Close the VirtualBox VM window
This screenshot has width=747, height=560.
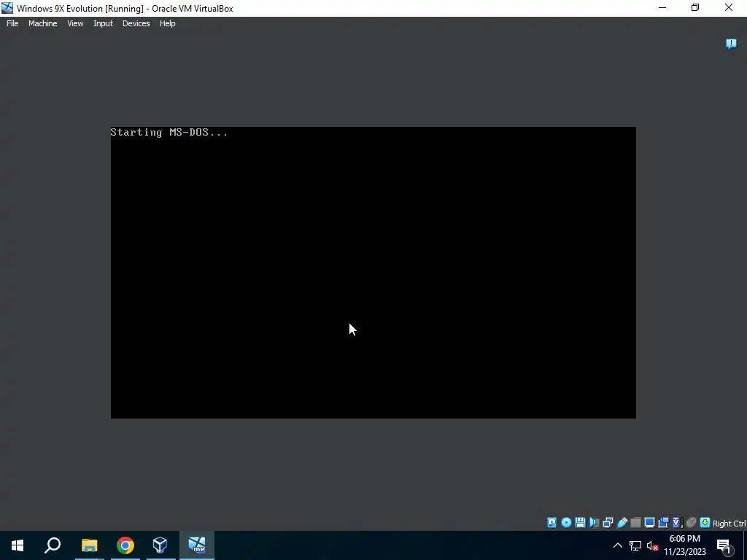(729, 7)
